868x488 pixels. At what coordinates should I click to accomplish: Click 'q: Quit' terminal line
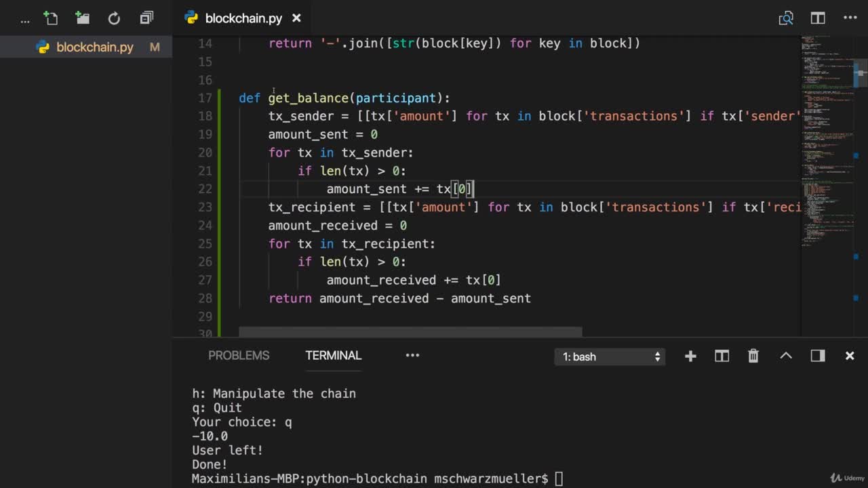click(217, 407)
